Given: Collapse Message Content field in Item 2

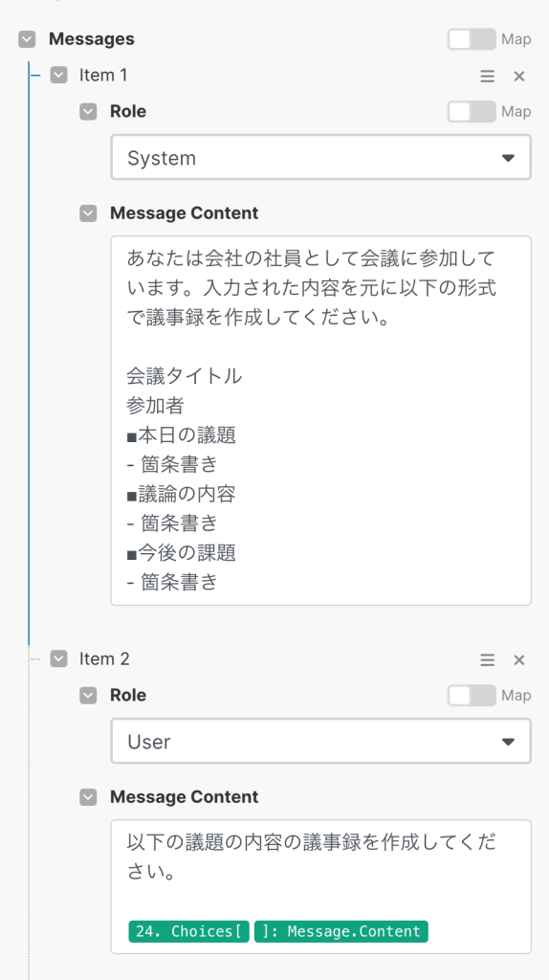Looking at the screenshot, I should coord(88,797).
